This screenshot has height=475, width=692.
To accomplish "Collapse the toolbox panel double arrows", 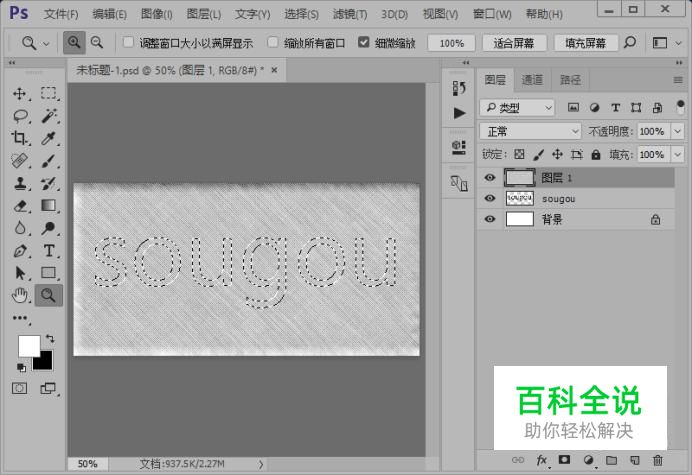I will [x=12, y=63].
